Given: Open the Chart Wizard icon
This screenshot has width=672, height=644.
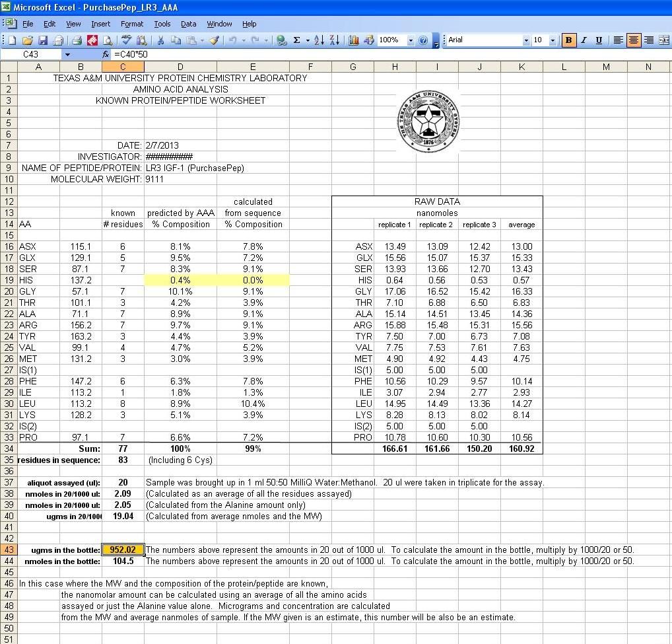Looking at the screenshot, I should (x=354, y=40).
